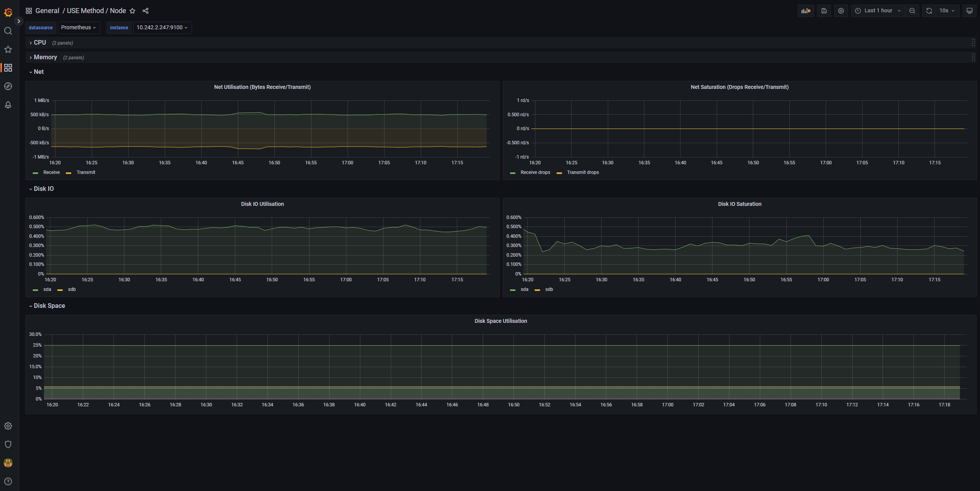Enter cycle view mode via monitor icon
The image size is (980, 491).
(x=969, y=10)
